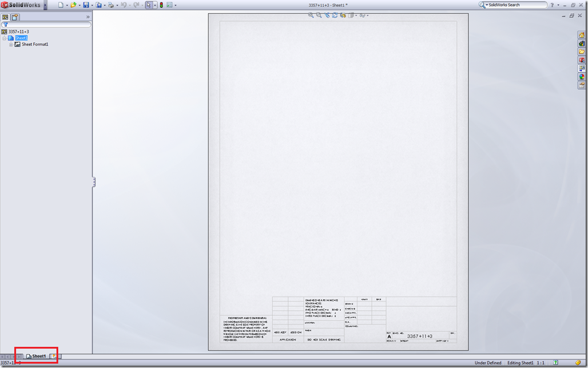Image resolution: width=588 pixels, height=368 pixels.
Task: Select the Sheet1 tab at bottom
Action: pyautogui.click(x=36, y=356)
